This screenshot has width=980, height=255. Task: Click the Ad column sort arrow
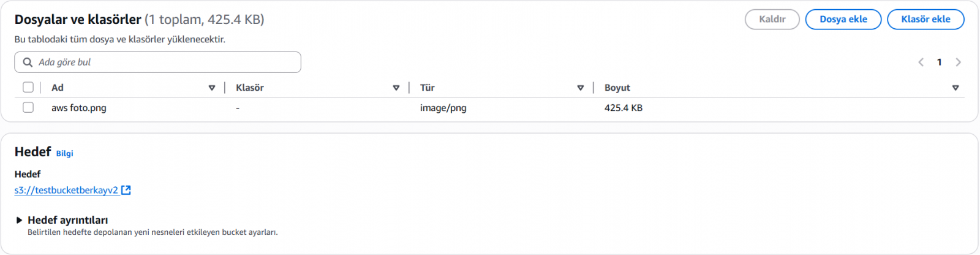[x=212, y=88]
